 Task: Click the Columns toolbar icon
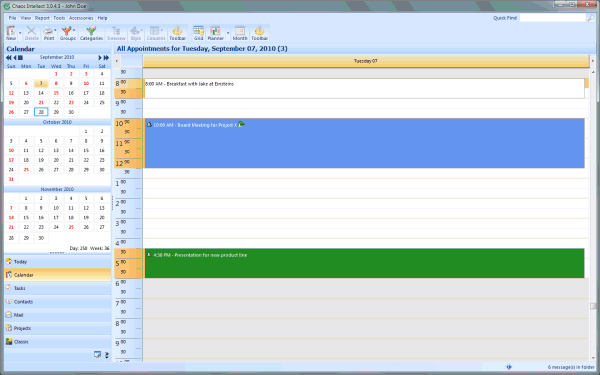click(x=155, y=33)
